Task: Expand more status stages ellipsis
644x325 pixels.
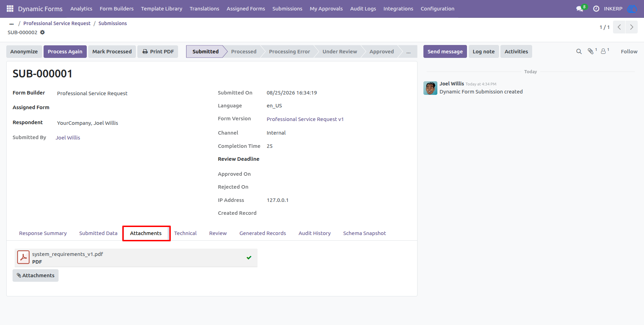Action: 408,52
